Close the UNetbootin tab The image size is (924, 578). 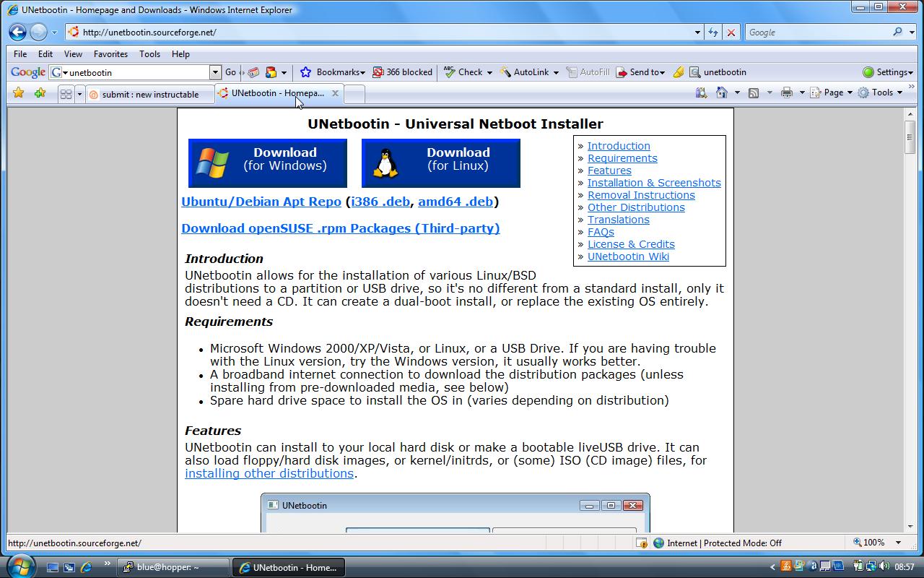point(335,93)
